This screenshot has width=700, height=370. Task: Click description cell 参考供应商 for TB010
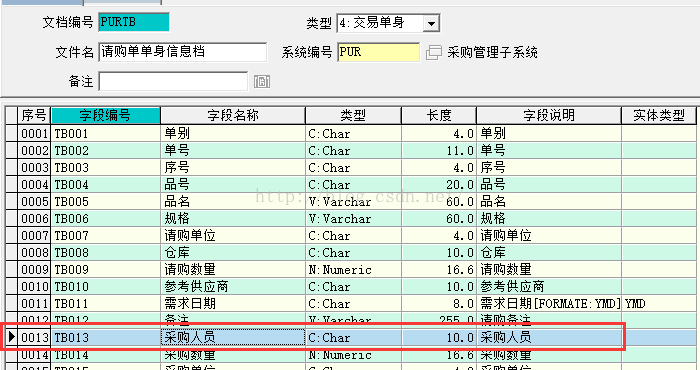549,286
